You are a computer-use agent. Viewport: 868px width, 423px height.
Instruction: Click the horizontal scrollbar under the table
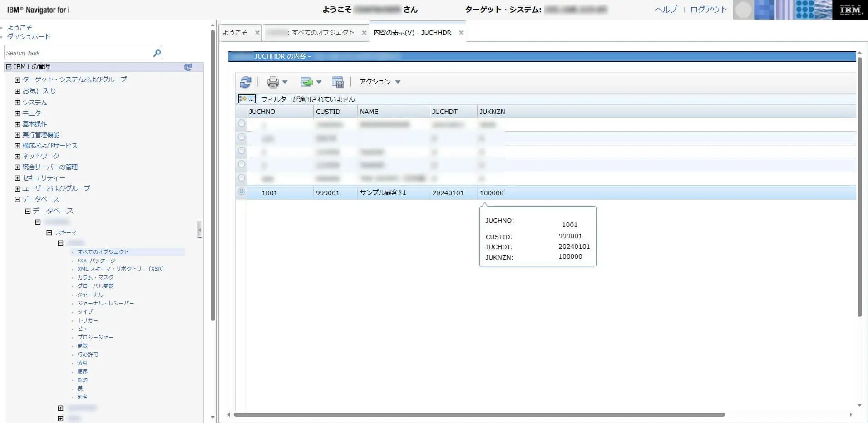pyautogui.click(x=479, y=414)
